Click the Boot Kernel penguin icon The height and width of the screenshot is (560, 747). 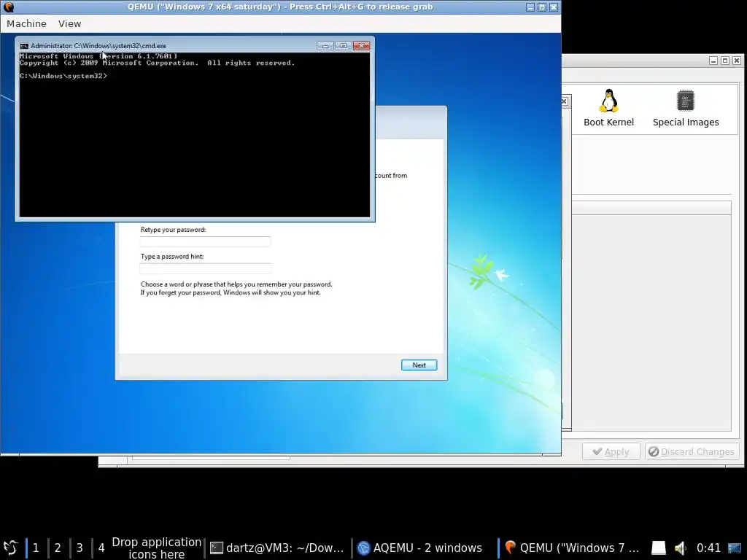pos(608,101)
